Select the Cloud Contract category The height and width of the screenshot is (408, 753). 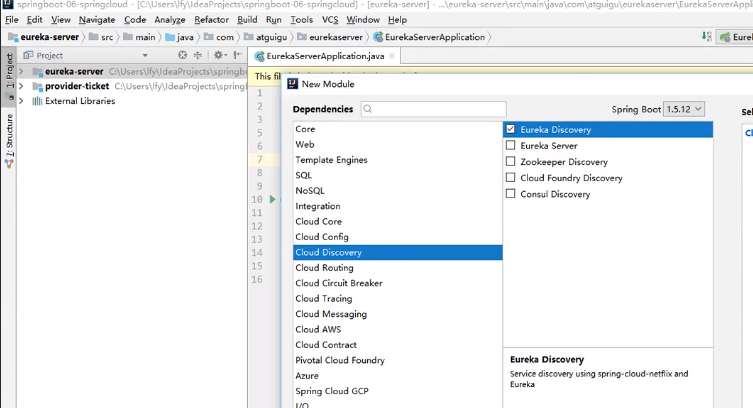[398, 345]
